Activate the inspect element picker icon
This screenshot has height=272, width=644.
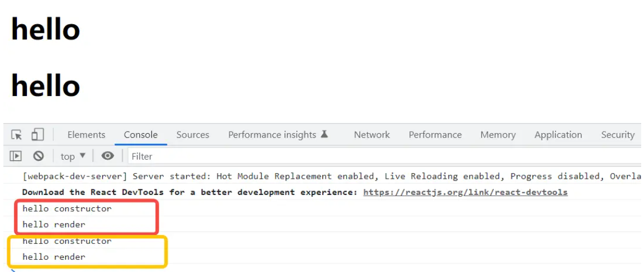coord(16,134)
